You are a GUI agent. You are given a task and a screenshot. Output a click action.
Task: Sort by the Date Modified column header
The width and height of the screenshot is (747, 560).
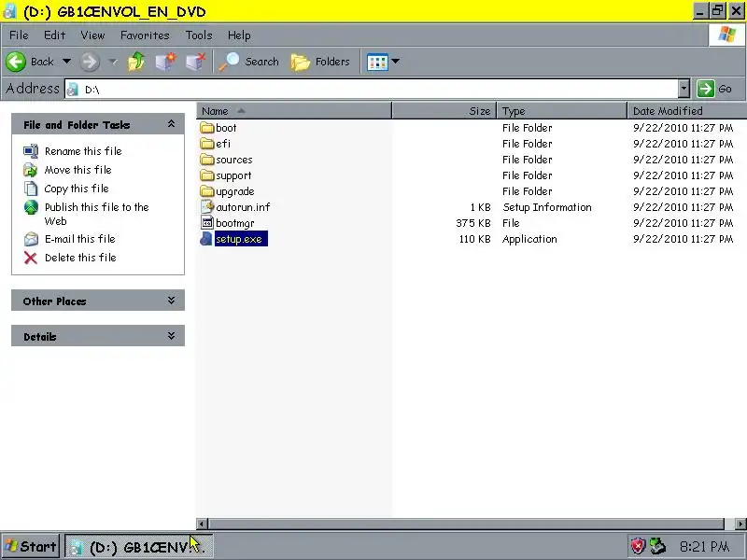687,111
